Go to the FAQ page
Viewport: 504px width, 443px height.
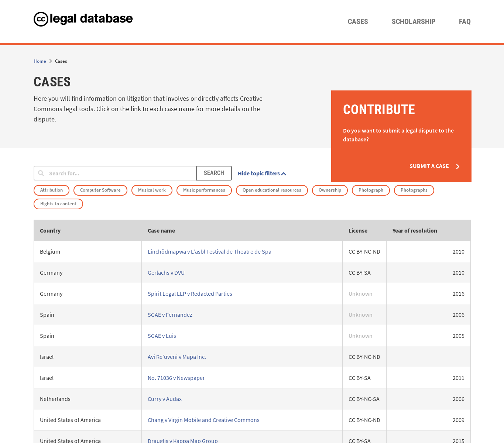click(x=464, y=22)
